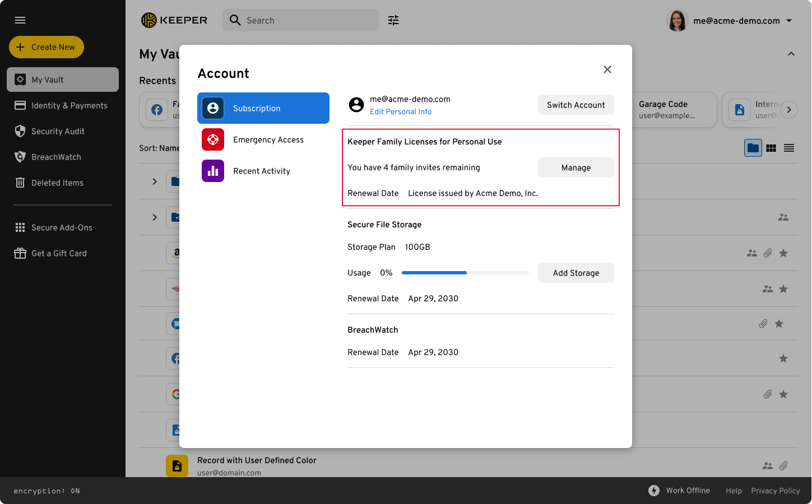The height and width of the screenshot is (504, 812).
Task: Open the account email dropdown arrow
Action: [789, 21]
